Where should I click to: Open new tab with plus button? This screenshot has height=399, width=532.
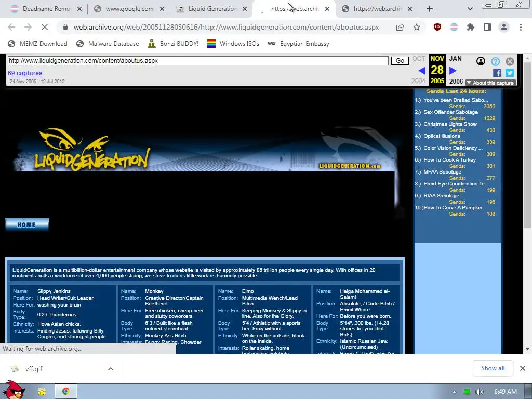coord(430,9)
